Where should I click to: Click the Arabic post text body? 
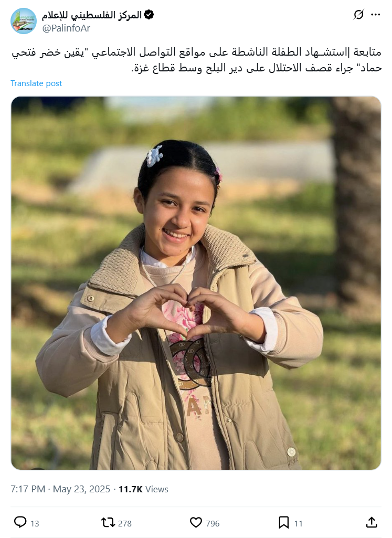coord(196,60)
